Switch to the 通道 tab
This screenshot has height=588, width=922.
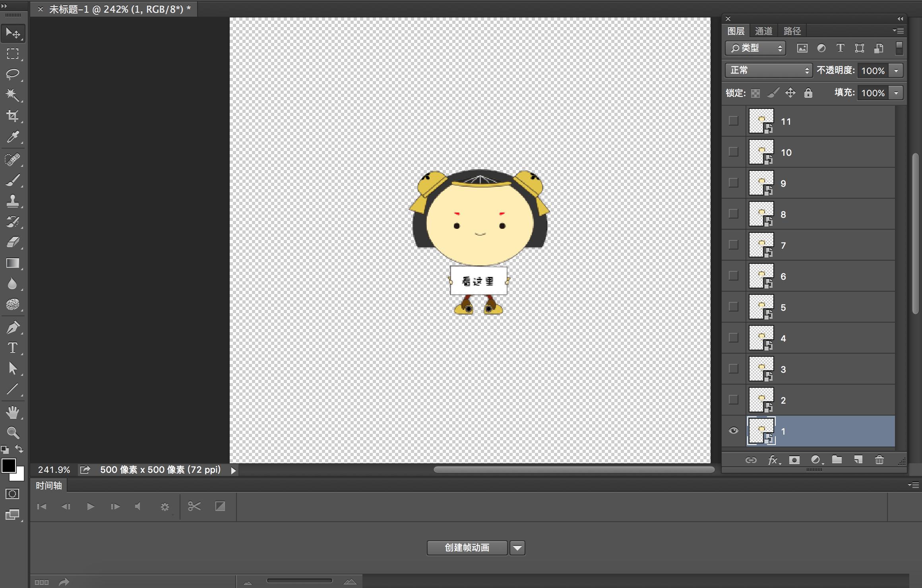pyautogui.click(x=763, y=31)
